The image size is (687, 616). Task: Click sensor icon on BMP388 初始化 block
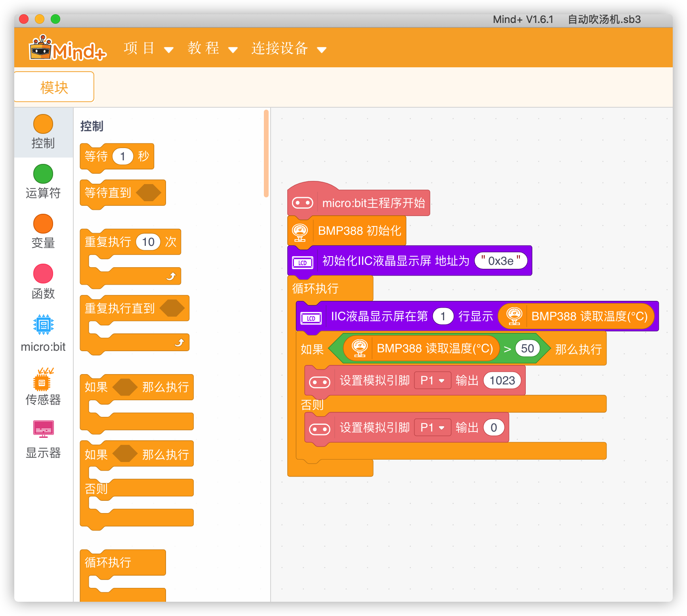[300, 232]
